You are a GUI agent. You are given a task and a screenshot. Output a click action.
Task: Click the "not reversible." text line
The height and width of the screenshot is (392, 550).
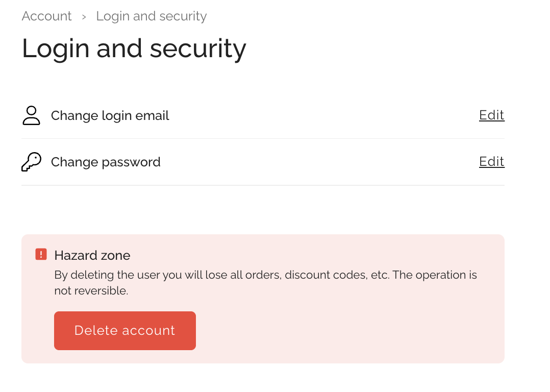91,291
